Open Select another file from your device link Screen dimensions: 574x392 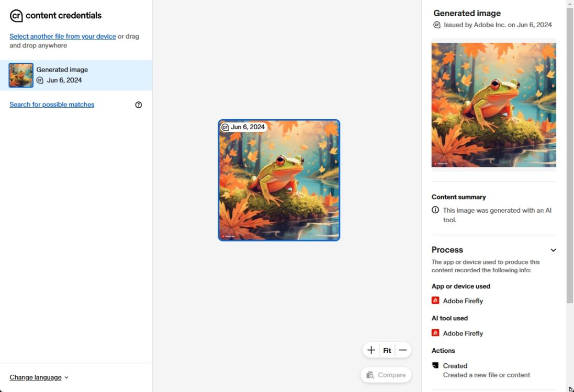(63, 36)
